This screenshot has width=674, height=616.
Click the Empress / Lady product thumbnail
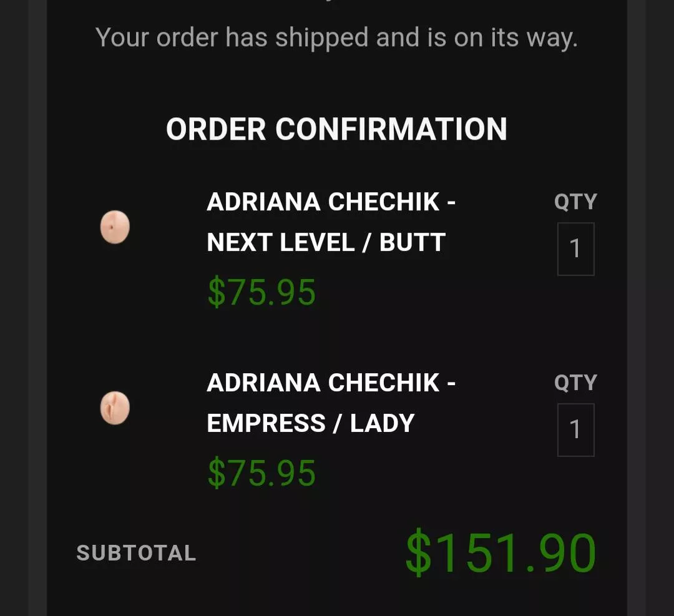(115, 408)
